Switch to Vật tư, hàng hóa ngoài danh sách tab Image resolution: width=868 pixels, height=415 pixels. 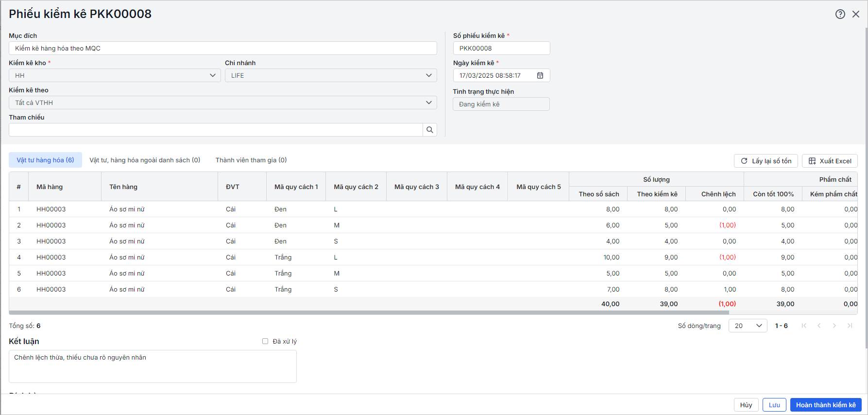[145, 160]
